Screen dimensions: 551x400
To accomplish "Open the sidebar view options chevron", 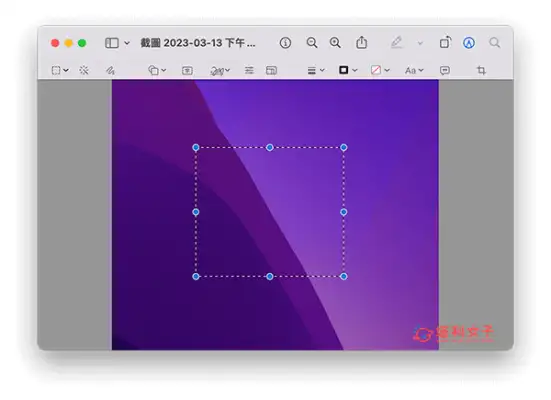I will [127, 43].
